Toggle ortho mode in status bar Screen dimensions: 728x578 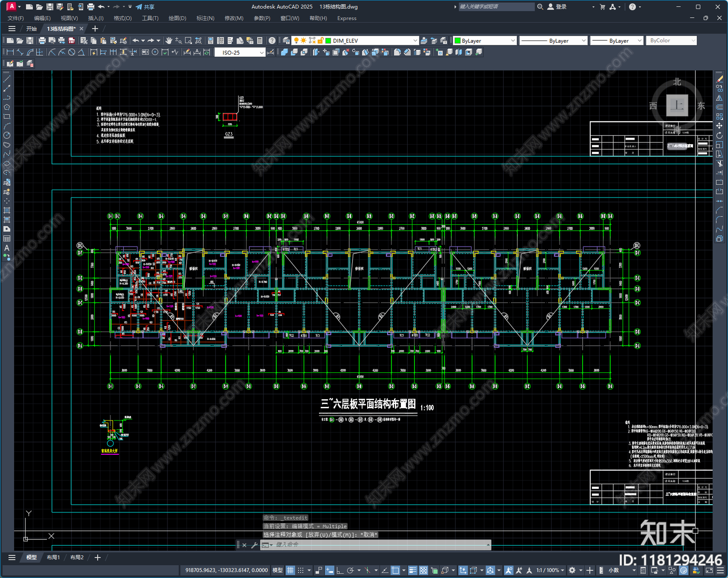click(340, 570)
